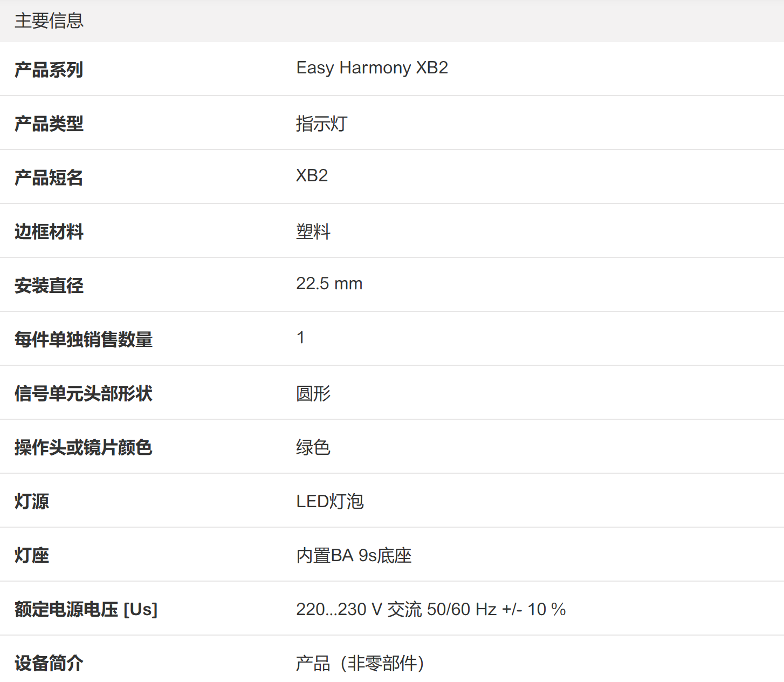
Task: Click the 额定电源电压 [Us] label
Action: pos(86,609)
